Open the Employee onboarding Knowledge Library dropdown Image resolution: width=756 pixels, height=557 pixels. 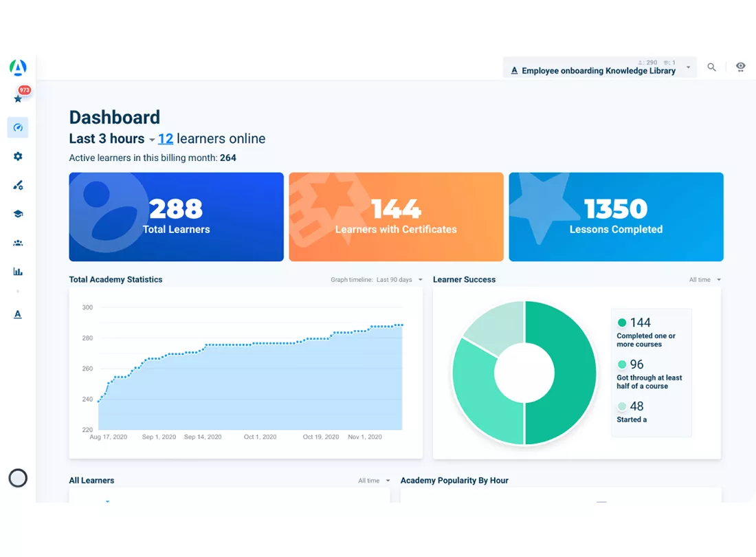click(600, 67)
